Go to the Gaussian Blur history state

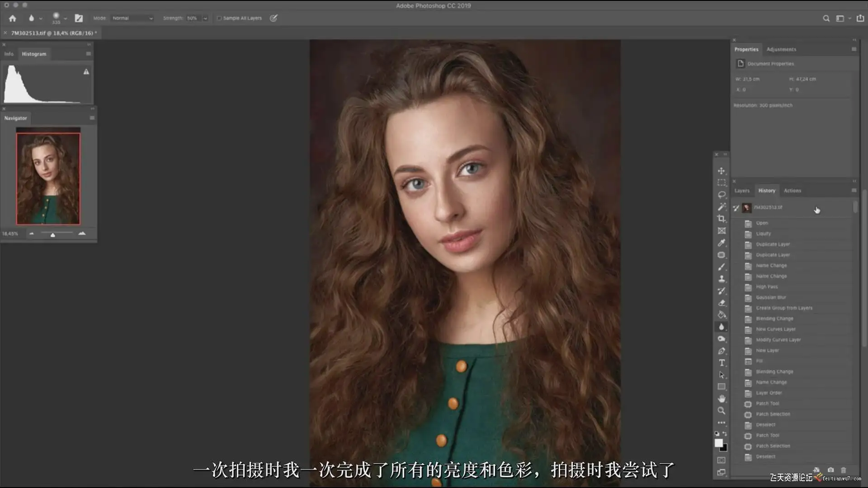[x=771, y=297]
